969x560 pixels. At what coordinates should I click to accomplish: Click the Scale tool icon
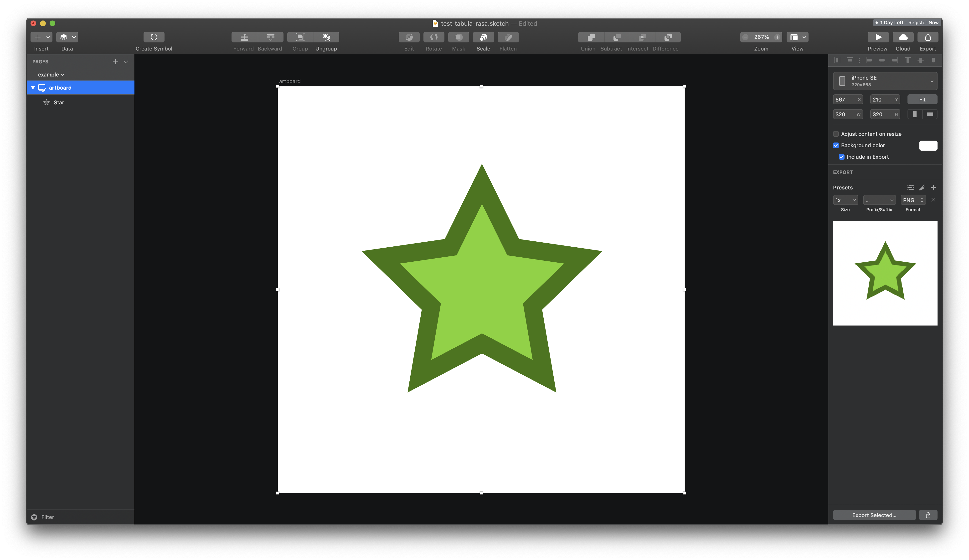click(x=483, y=37)
